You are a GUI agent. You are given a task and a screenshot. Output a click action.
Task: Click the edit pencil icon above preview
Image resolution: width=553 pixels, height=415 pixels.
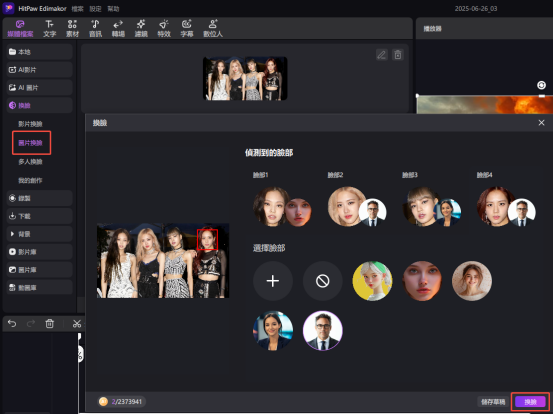coord(382,55)
